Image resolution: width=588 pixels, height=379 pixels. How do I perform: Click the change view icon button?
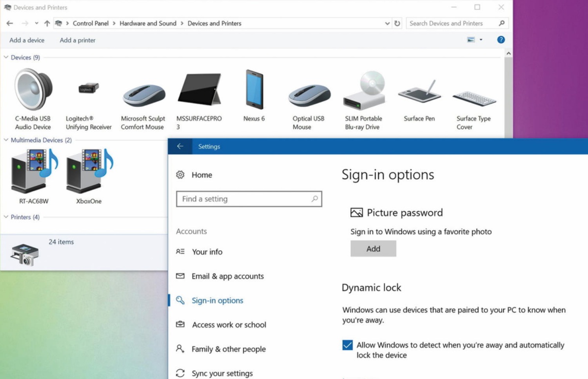point(471,40)
